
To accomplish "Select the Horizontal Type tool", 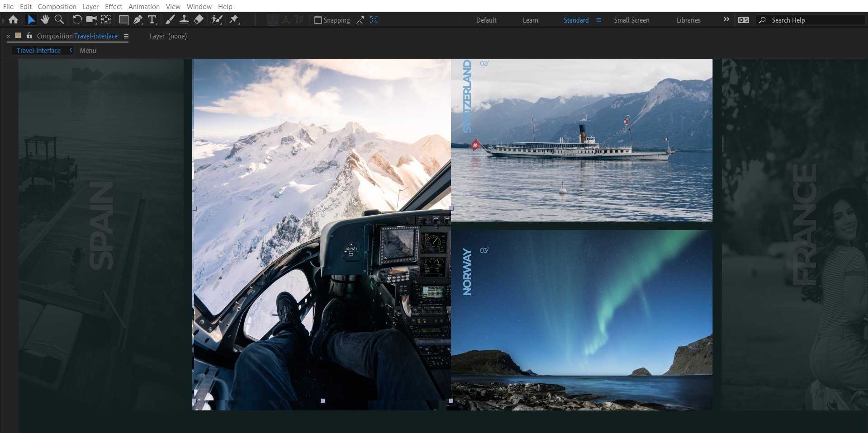I will [152, 19].
